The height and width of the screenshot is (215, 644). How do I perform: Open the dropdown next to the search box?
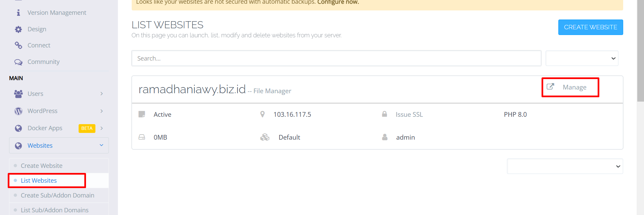tap(582, 58)
